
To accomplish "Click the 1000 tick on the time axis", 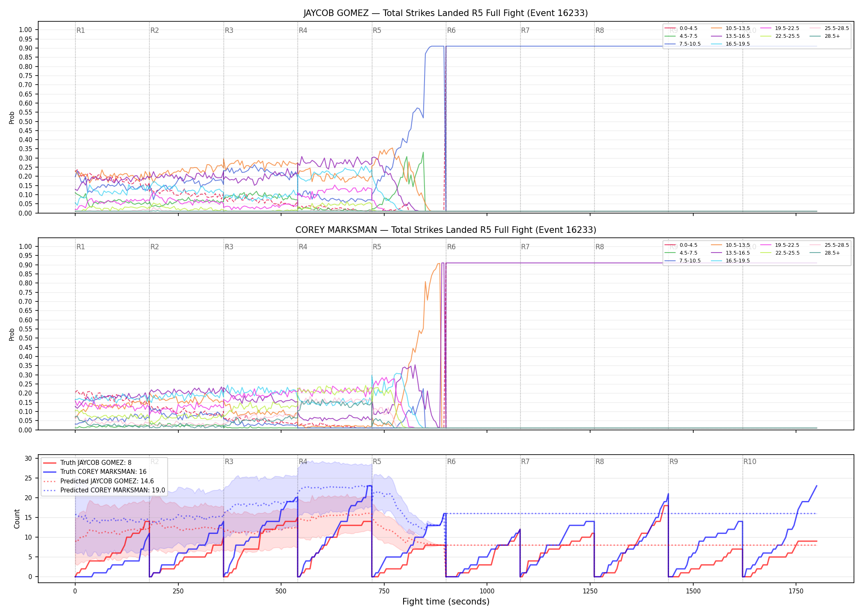I will 487,591.
